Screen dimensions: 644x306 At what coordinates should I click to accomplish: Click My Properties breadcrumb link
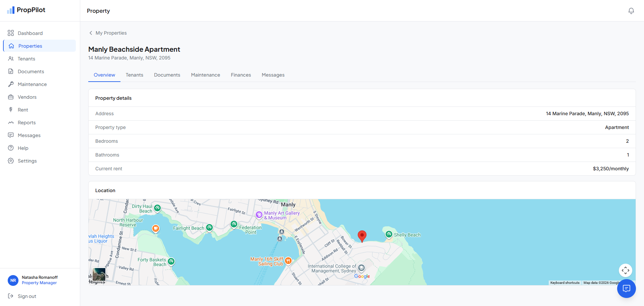click(x=111, y=33)
